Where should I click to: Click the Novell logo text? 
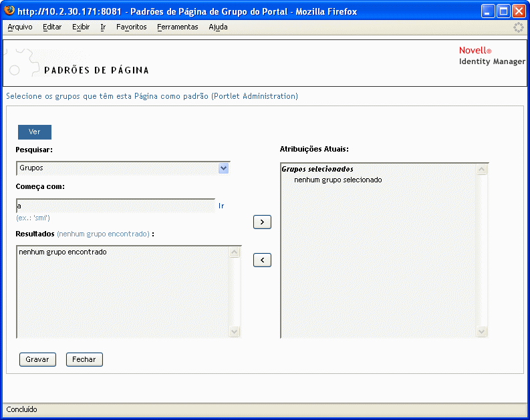(x=475, y=50)
